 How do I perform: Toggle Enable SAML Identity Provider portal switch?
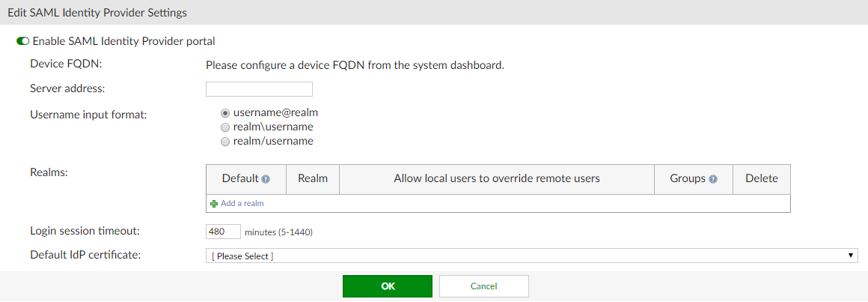tap(22, 41)
